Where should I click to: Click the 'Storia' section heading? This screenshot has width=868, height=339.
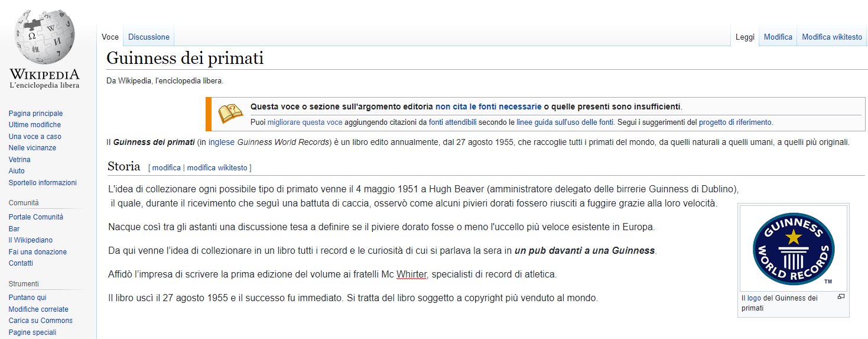click(x=124, y=166)
